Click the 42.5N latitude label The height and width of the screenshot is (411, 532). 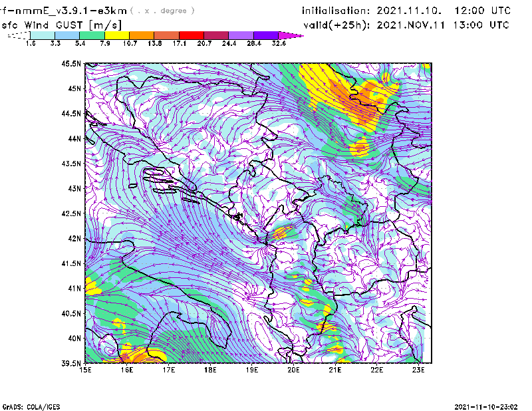(71, 213)
